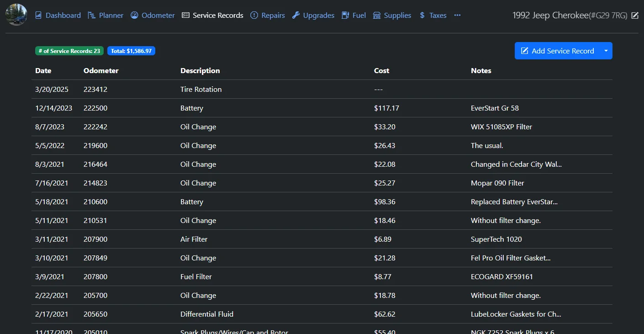
Task: Select the Battery record from 12/14/2023
Action: point(191,108)
